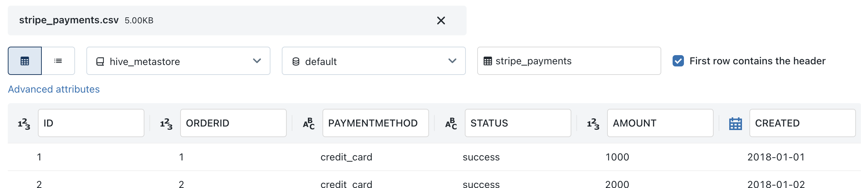
Task: Change CREATED column date type icon
Action: tap(735, 123)
